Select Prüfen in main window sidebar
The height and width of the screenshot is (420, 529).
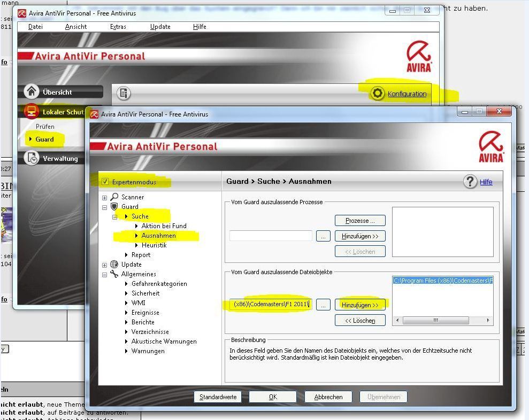45,127
